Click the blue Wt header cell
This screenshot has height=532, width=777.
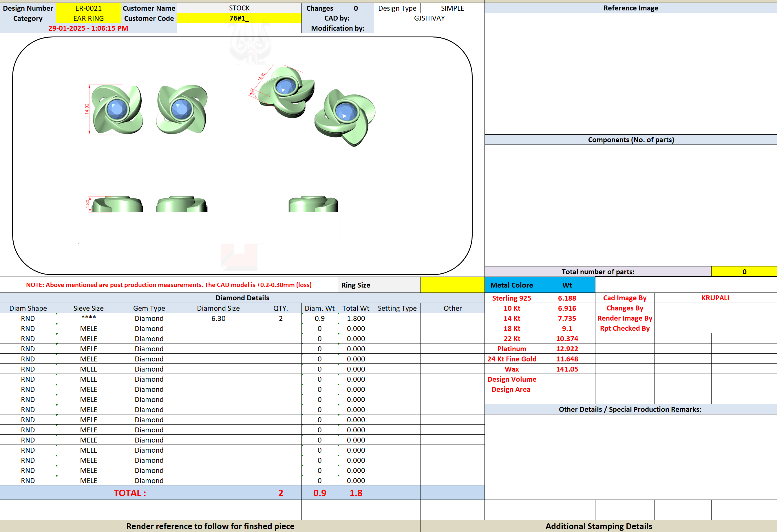567,285
